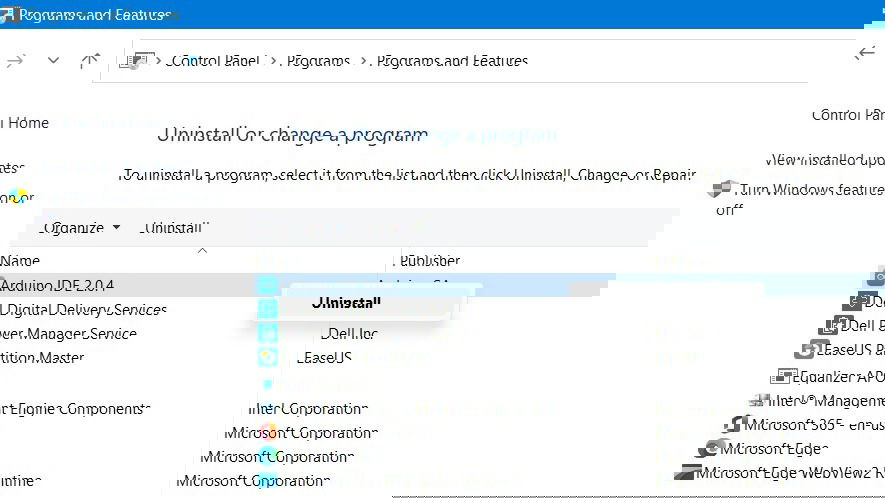Click the address bar Control Panel icon
885x498 pixels.
click(137, 60)
